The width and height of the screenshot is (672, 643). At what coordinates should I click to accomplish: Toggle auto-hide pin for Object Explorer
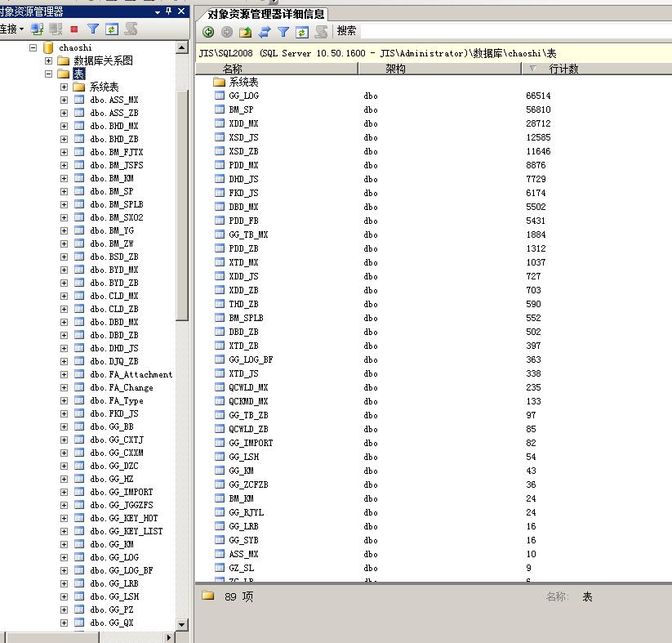[x=169, y=11]
